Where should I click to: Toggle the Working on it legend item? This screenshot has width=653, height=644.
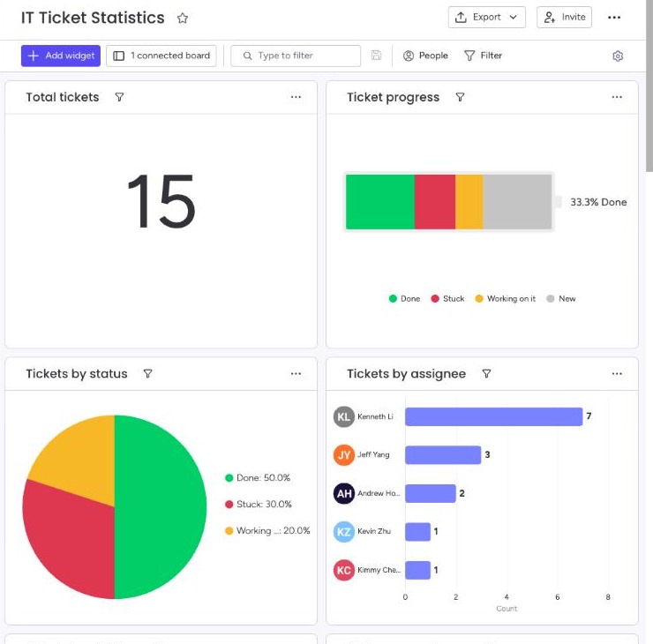505,299
